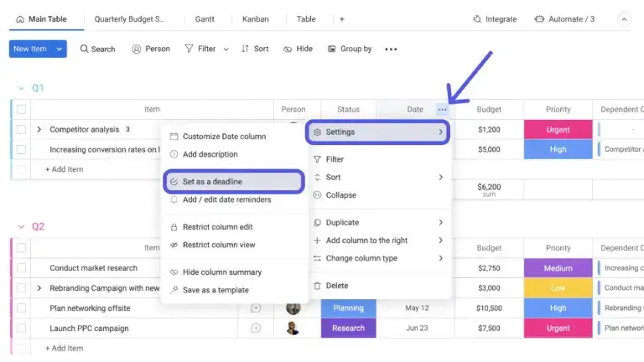Screen dimensions: 644x362
Task: Click the Customize Date column calendar icon
Action: 174,137
